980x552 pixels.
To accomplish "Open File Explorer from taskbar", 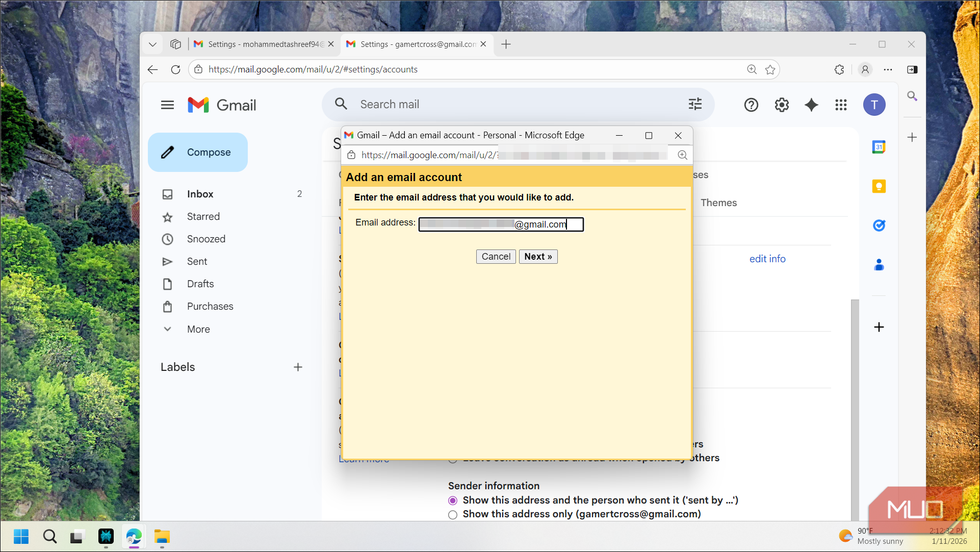I will (162, 537).
